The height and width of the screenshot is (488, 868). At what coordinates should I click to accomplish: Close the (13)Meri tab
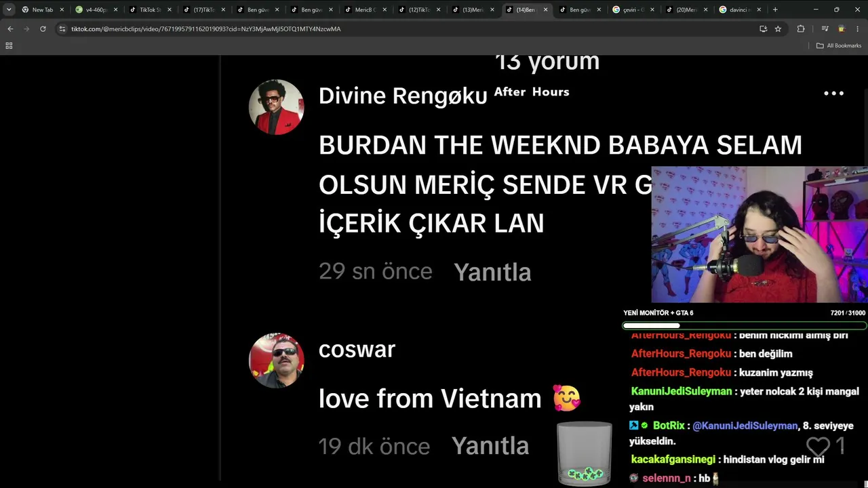point(492,9)
